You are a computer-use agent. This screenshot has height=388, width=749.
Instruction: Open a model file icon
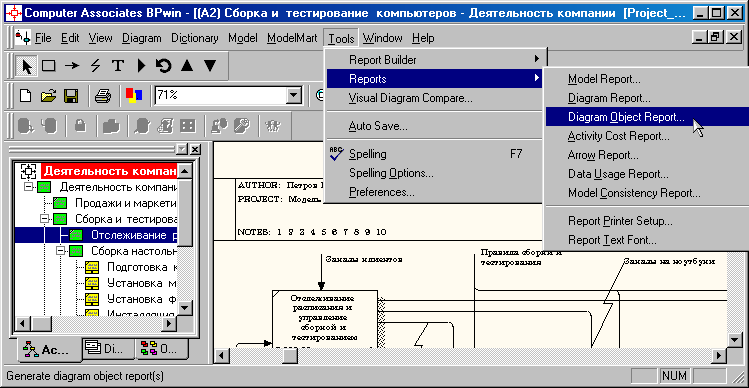pos(48,96)
